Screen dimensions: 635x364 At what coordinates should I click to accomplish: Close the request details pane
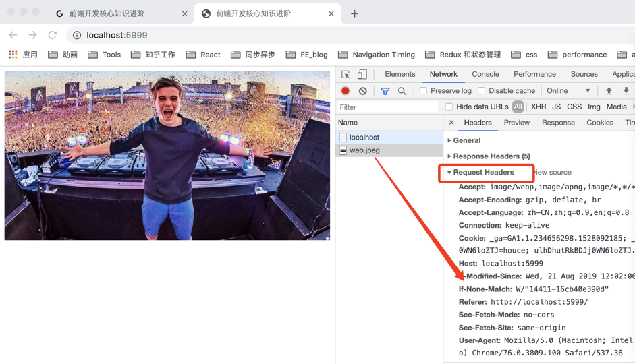451,123
